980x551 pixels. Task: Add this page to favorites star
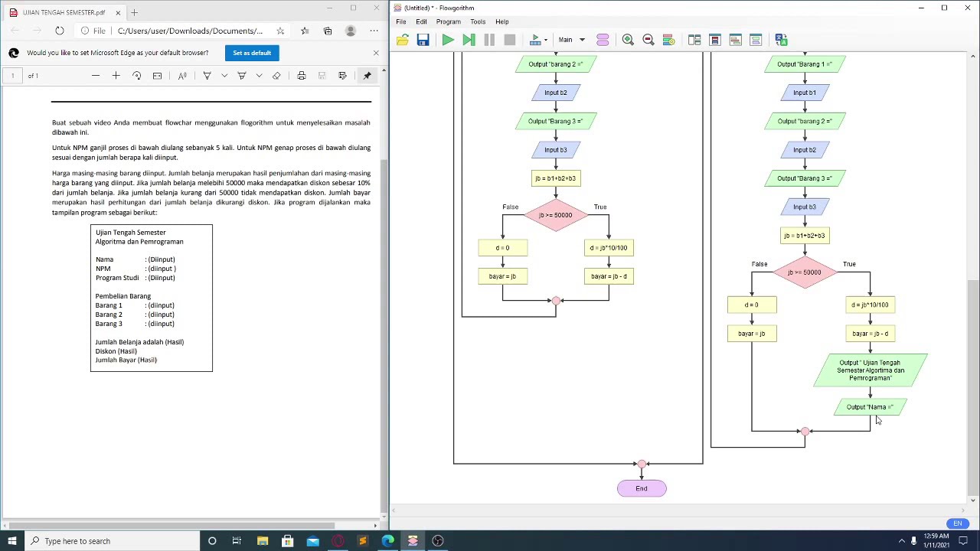(280, 31)
